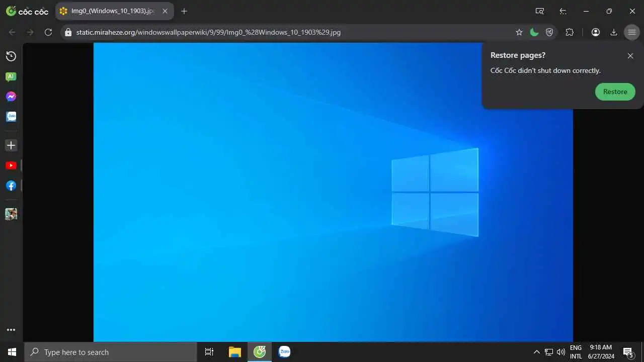
Task: Open the history icon in the sidebar
Action: pyautogui.click(x=11, y=56)
